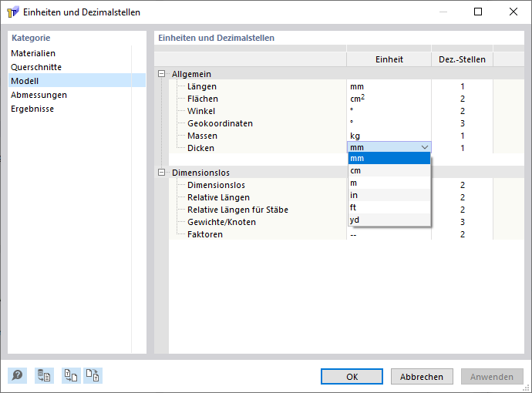Collapse the Allgemein group
The height and width of the screenshot is (393, 532).
[162, 74]
